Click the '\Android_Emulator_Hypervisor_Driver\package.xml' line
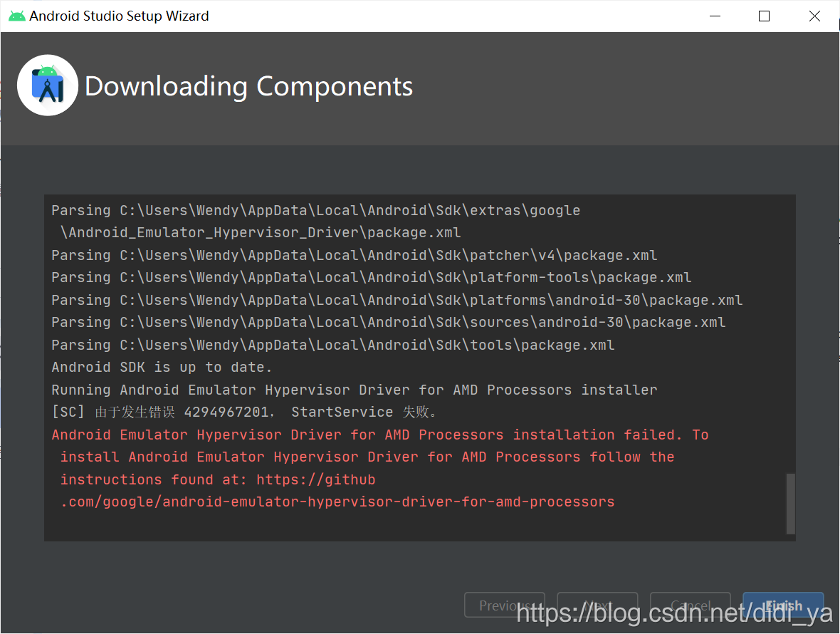The width and height of the screenshot is (840, 634). [x=260, y=233]
